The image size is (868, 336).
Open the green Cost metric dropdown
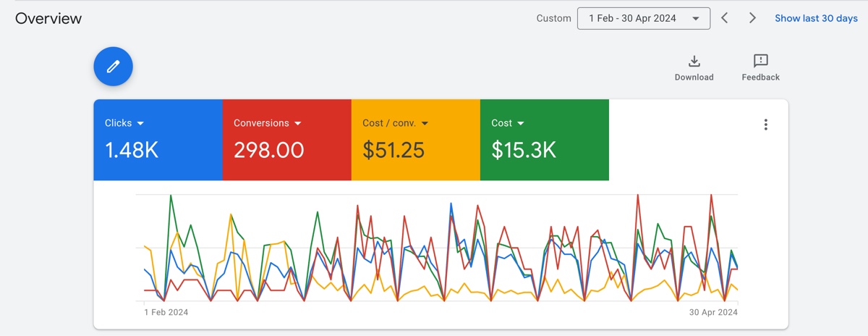(508, 123)
